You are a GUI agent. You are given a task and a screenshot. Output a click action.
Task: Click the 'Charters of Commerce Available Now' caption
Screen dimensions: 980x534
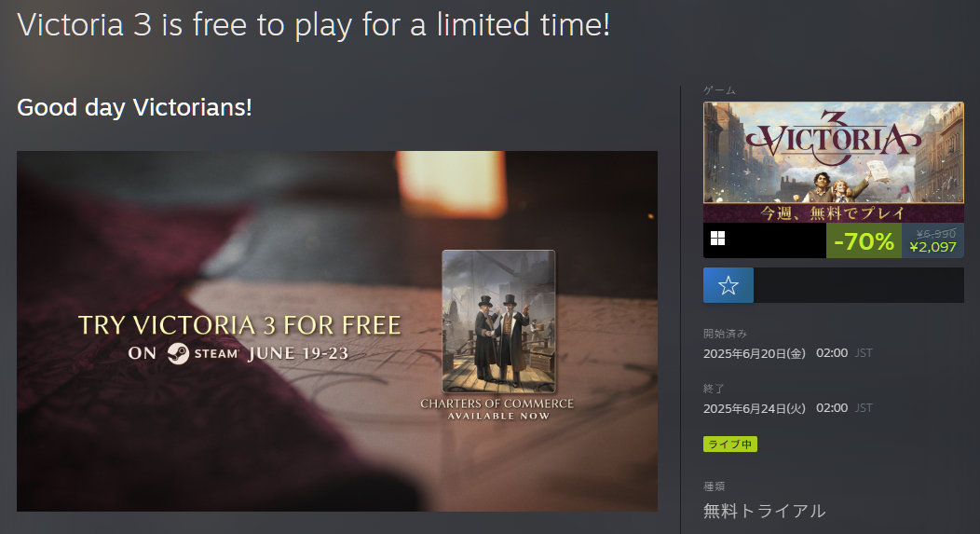pyautogui.click(x=497, y=409)
